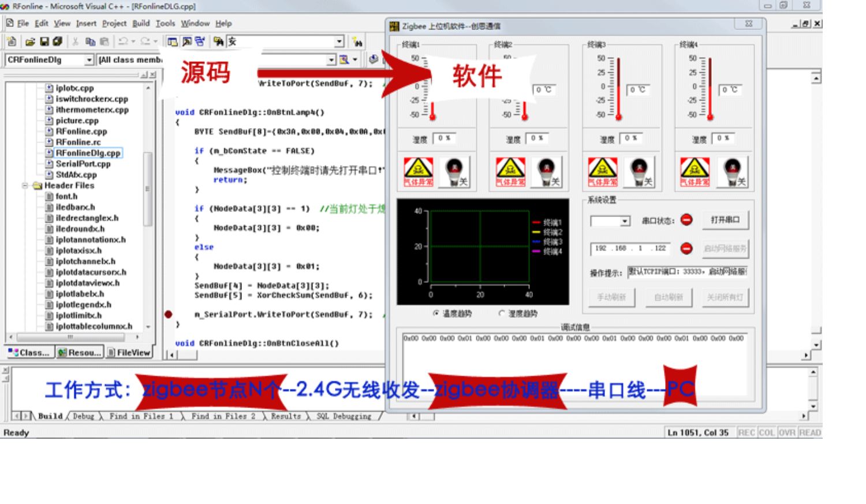Switch to the Debug output tab
This screenshot has height=504, width=866.
(84, 416)
